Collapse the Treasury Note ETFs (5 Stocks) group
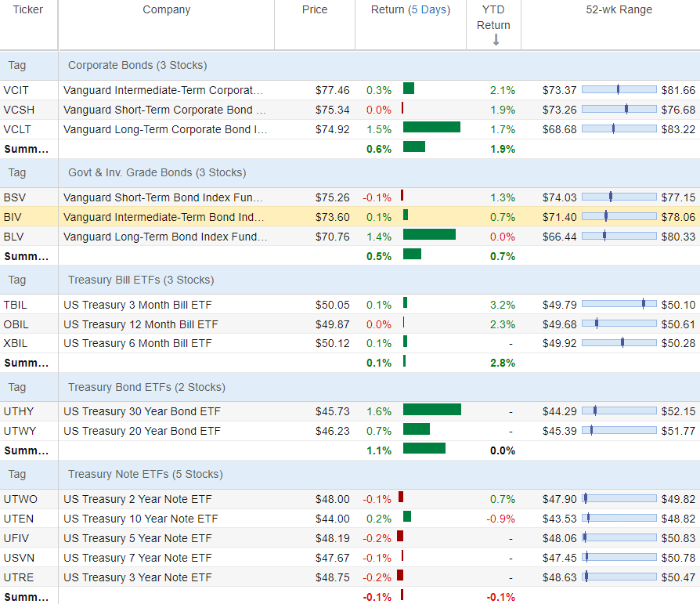 (146, 474)
